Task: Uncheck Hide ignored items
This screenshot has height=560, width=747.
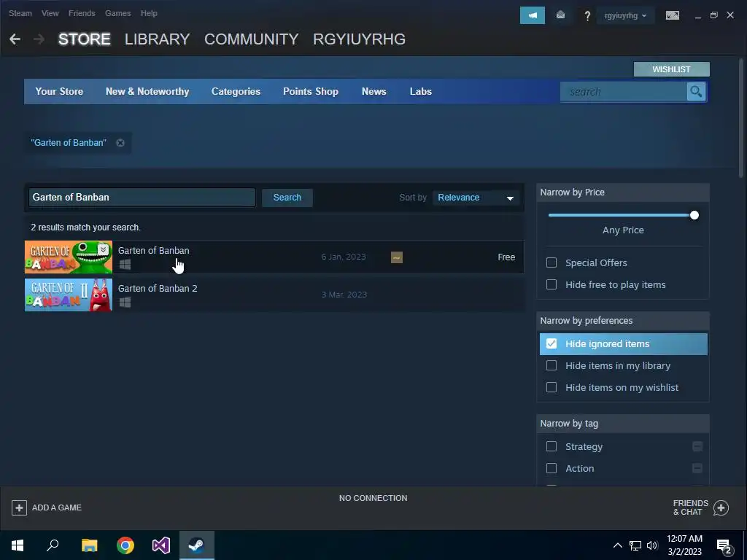Action: [551, 343]
